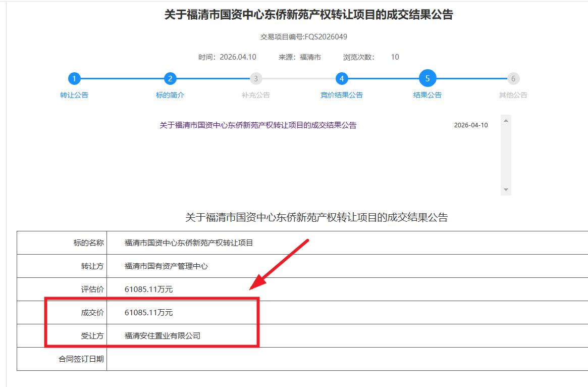This screenshot has height=387, width=588.
Task: Select the 结果公告 tab label
Action: point(427,95)
